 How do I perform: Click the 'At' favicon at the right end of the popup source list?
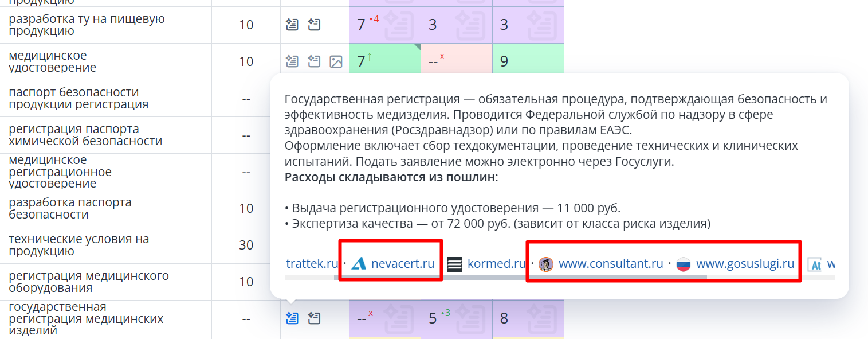pos(815,264)
